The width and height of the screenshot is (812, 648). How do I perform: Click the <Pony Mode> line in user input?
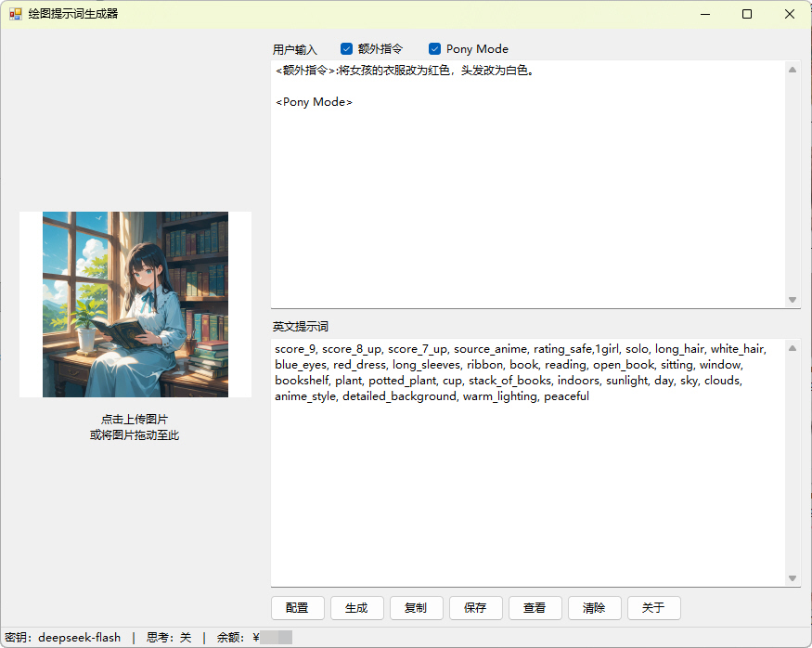[314, 102]
